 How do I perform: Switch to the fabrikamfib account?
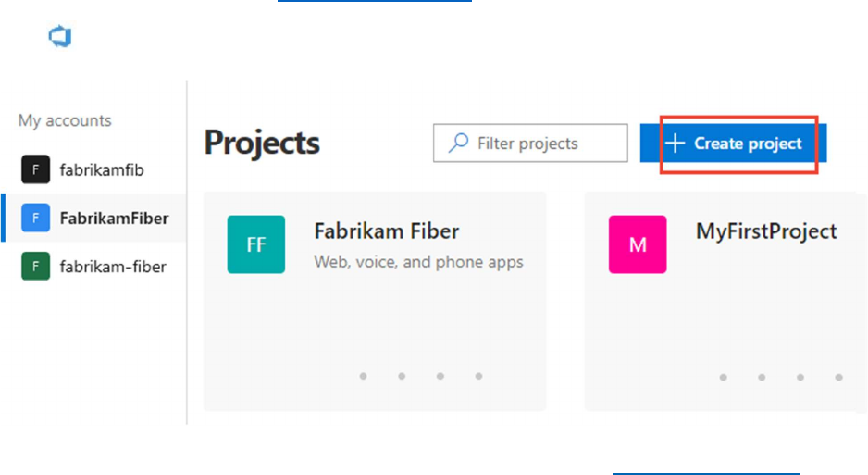coord(102,170)
